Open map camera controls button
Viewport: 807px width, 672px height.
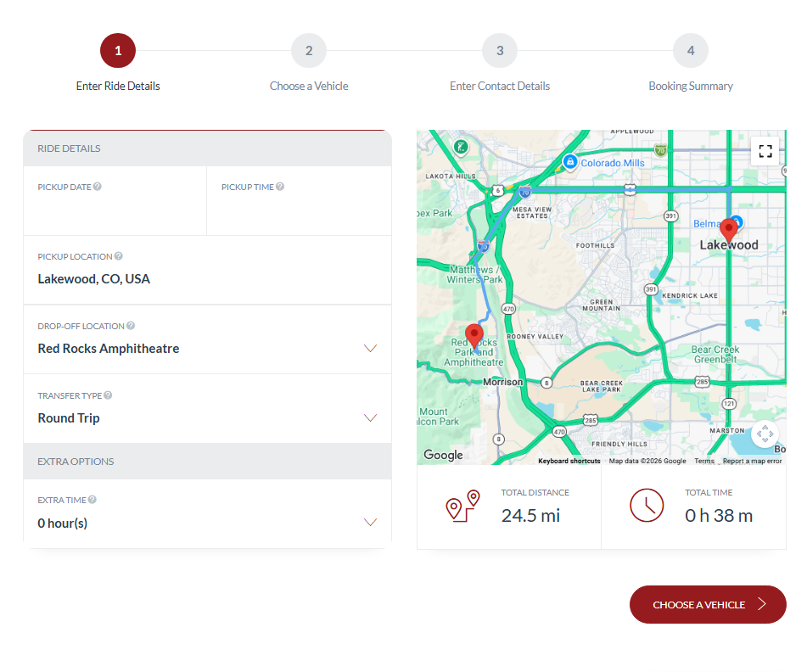click(x=765, y=434)
